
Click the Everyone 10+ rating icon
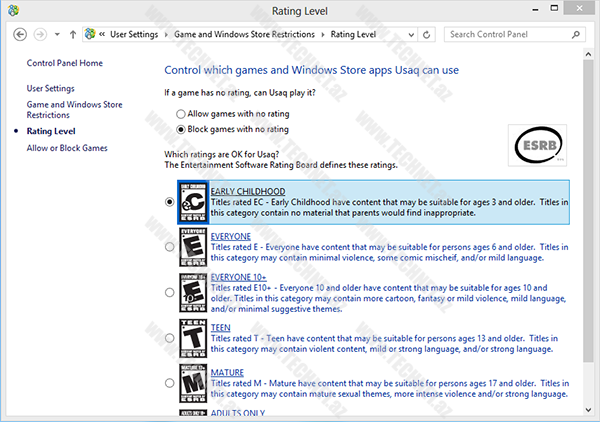point(192,292)
